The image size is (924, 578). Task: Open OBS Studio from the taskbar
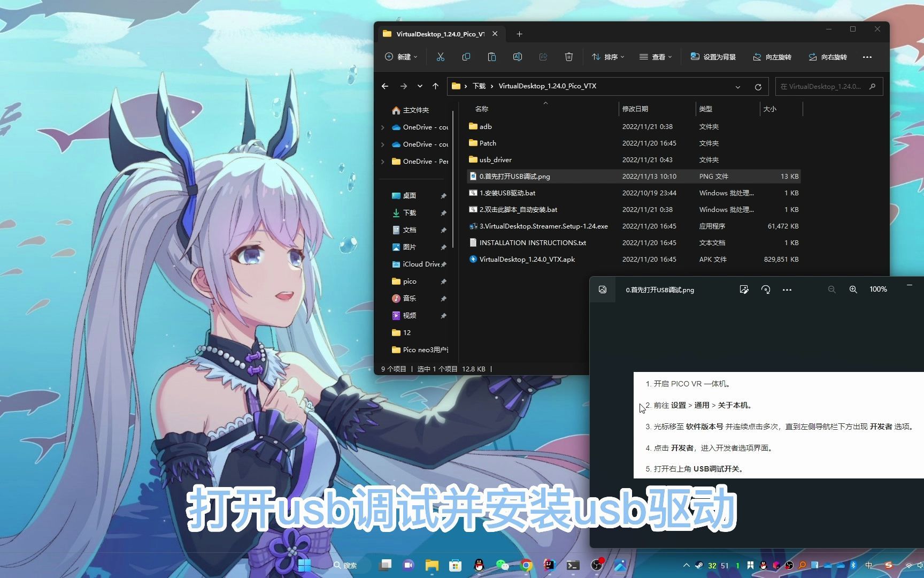click(597, 565)
